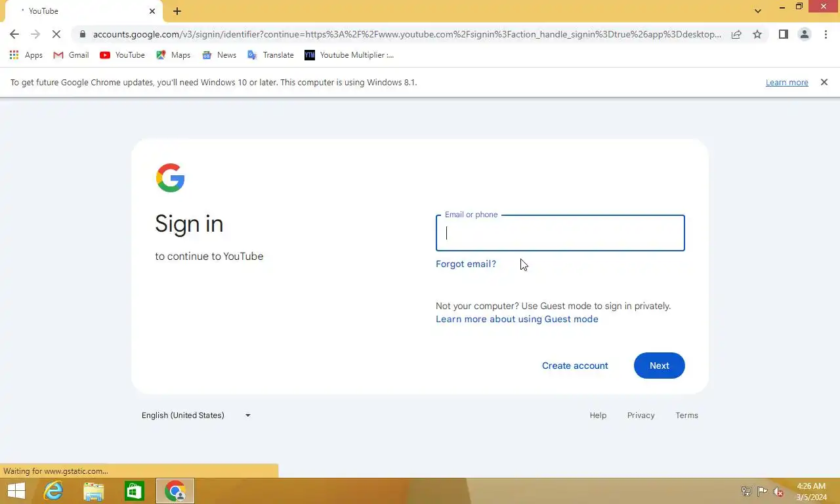Click the Create account button
The height and width of the screenshot is (504, 840).
[x=575, y=366]
